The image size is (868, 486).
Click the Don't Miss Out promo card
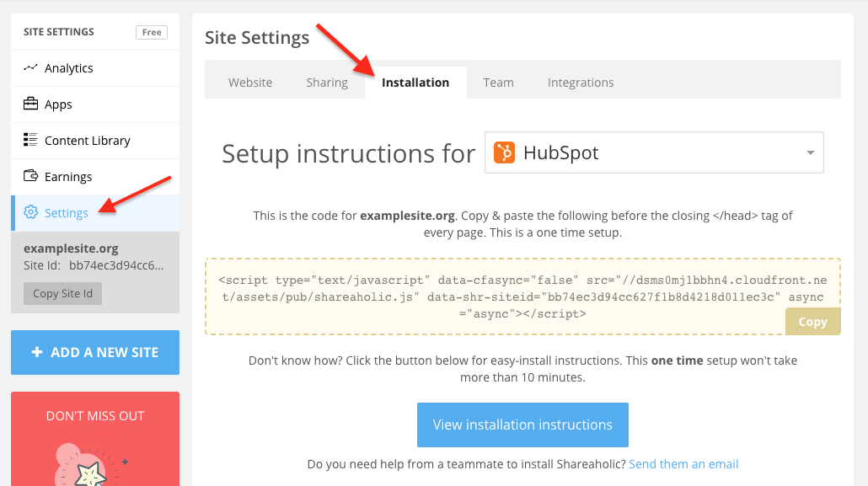click(x=95, y=439)
